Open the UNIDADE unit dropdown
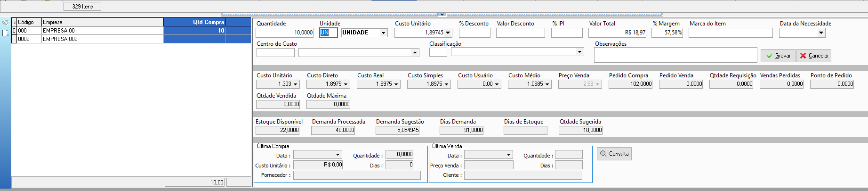 coord(384,33)
